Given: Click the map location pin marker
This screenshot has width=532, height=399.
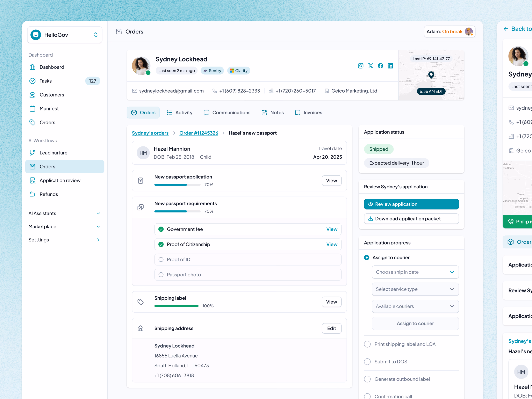Looking at the screenshot, I should pos(431,75).
